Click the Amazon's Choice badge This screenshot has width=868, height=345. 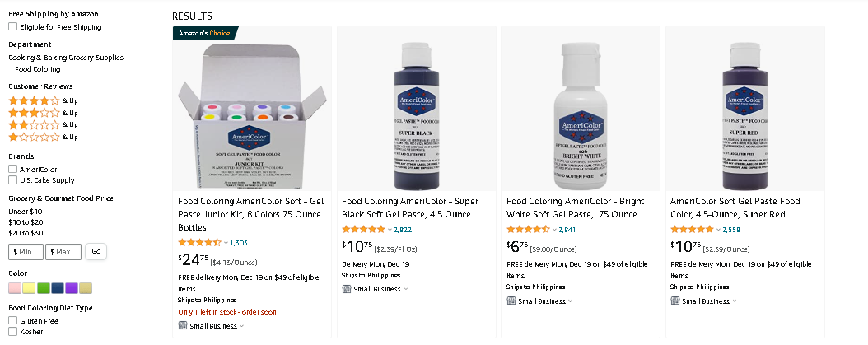(204, 33)
